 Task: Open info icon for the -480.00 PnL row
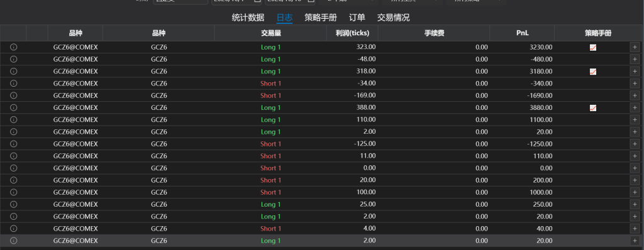click(13, 59)
